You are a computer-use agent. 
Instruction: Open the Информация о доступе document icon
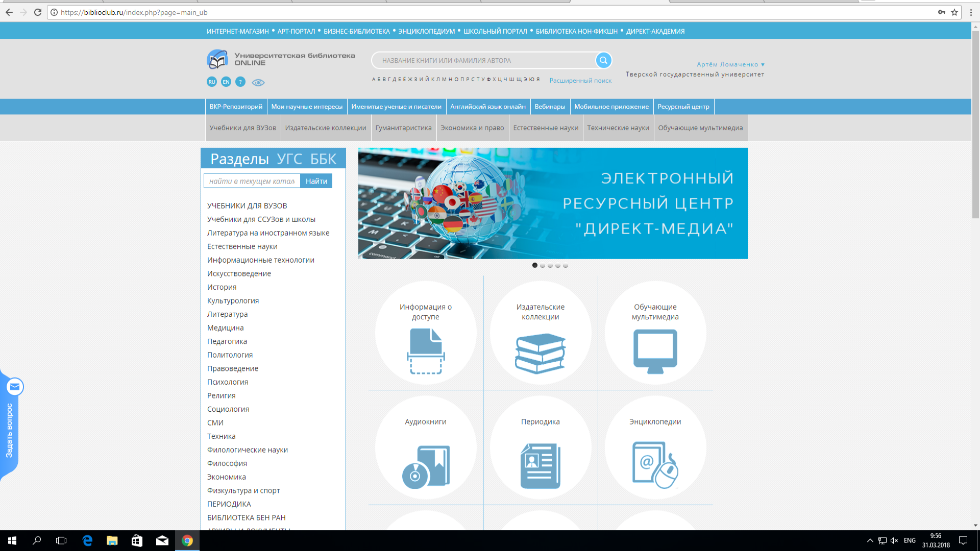426,350
